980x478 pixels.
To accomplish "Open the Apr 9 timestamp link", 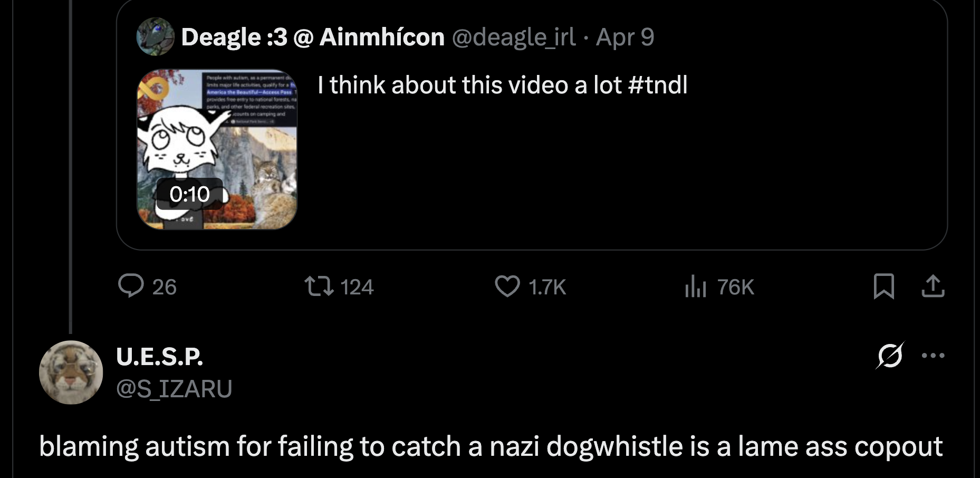I will coord(625,37).
